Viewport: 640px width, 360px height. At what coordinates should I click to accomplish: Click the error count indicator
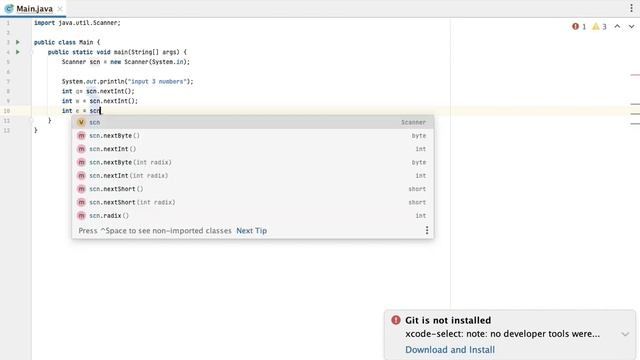click(579, 27)
